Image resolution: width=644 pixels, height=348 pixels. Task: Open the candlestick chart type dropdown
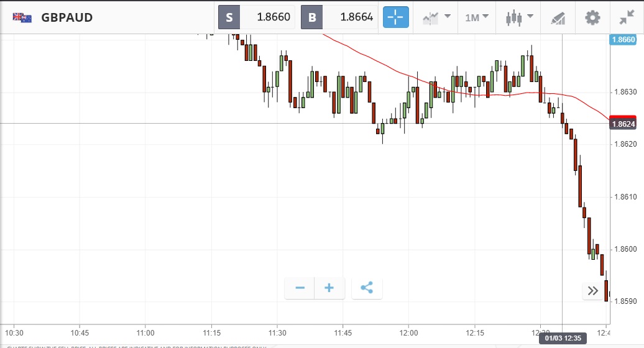pos(518,17)
